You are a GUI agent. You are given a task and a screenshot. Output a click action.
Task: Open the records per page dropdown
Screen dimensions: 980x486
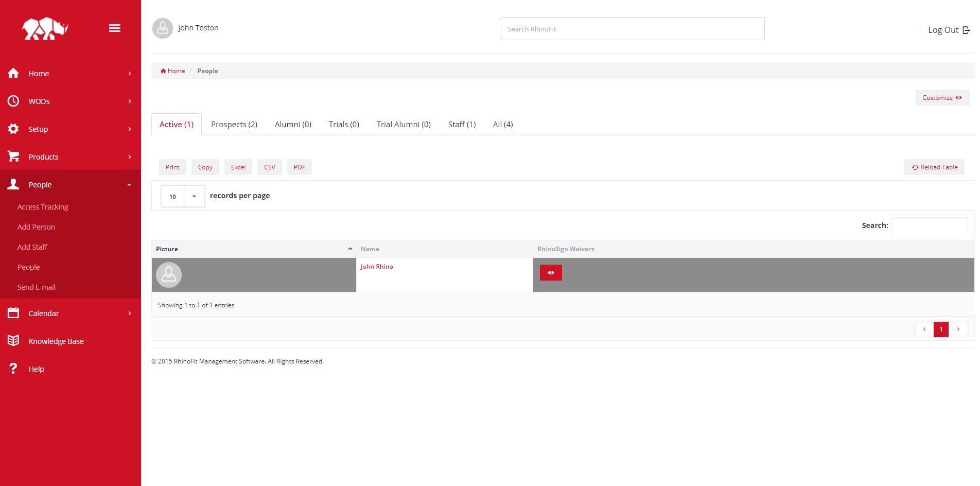(183, 196)
